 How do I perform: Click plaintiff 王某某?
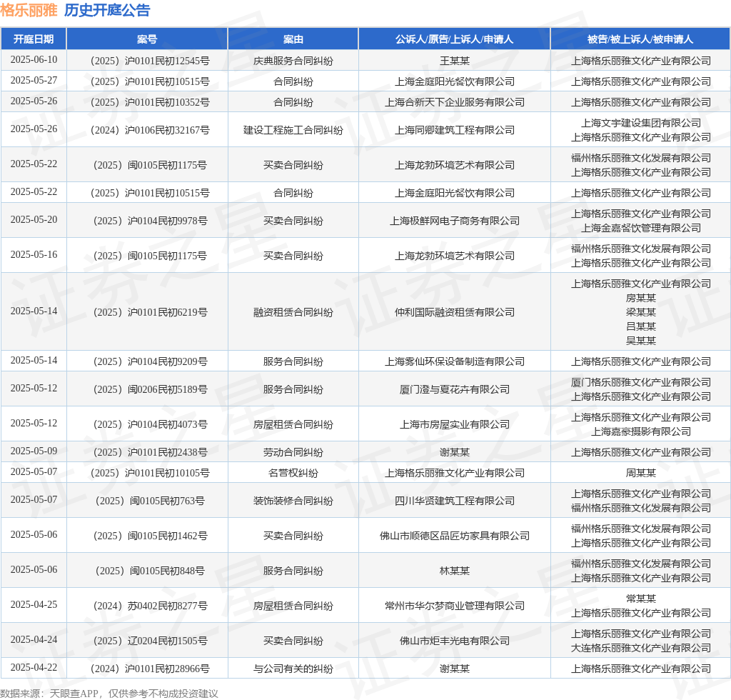[x=455, y=61]
